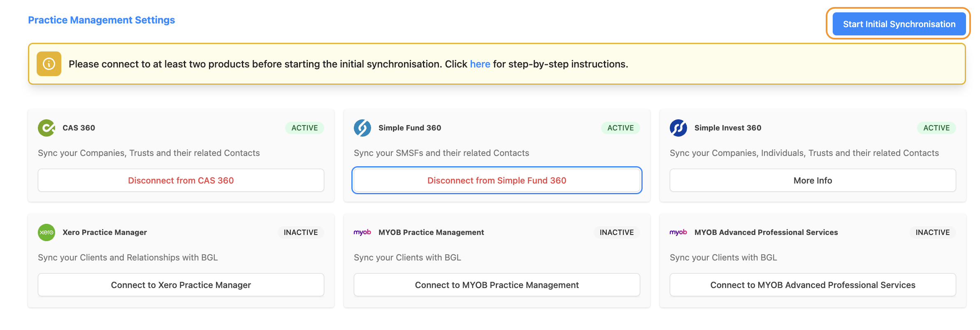980x330 pixels.
Task: Click the ACTIVE badge on the Simple Invest 360 card
Action: point(937,128)
